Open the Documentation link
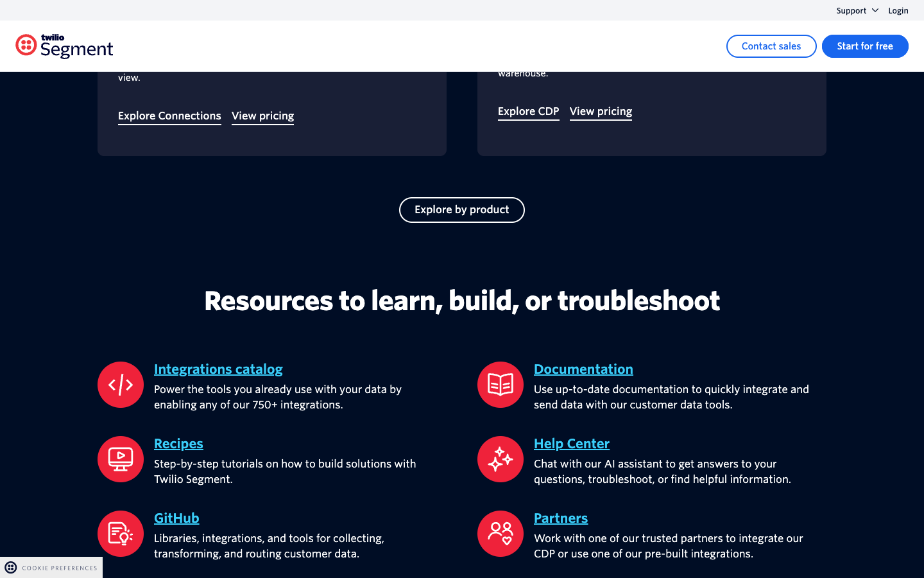The image size is (924, 578). coord(583,369)
